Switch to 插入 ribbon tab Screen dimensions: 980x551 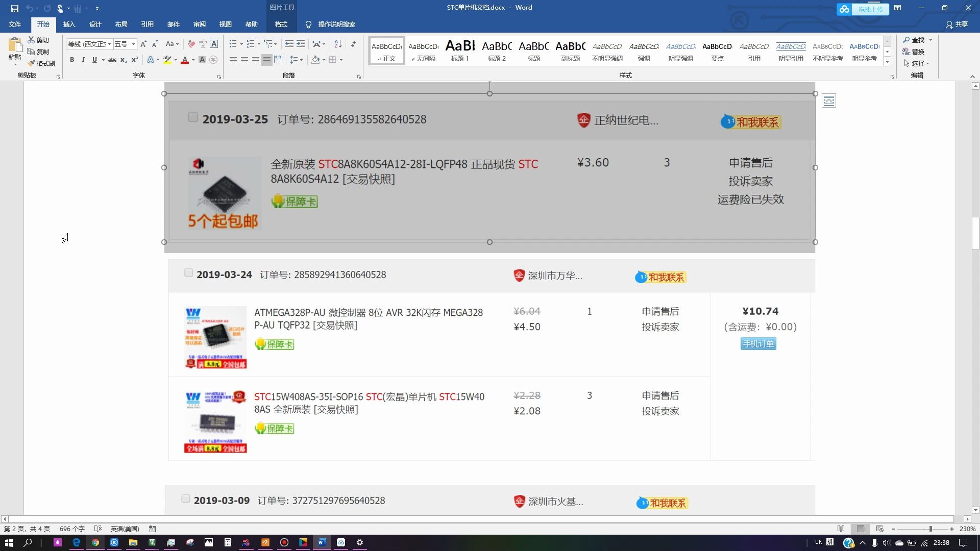coord(69,24)
